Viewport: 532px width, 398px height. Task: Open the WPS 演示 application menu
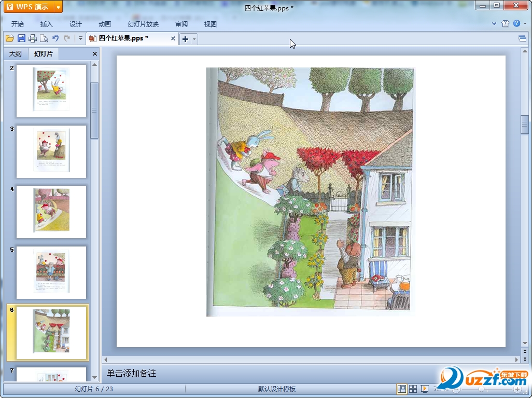point(29,7)
